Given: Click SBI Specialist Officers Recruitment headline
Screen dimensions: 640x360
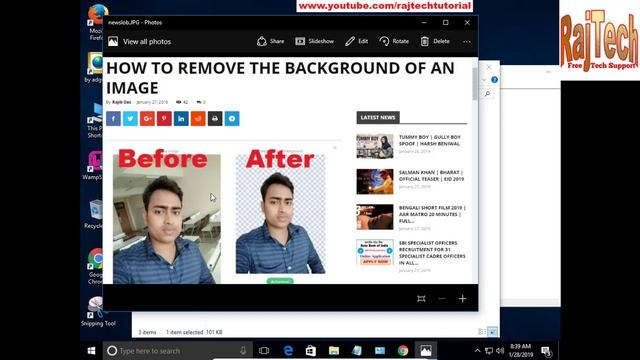Looking at the screenshot, I should [x=432, y=253].
